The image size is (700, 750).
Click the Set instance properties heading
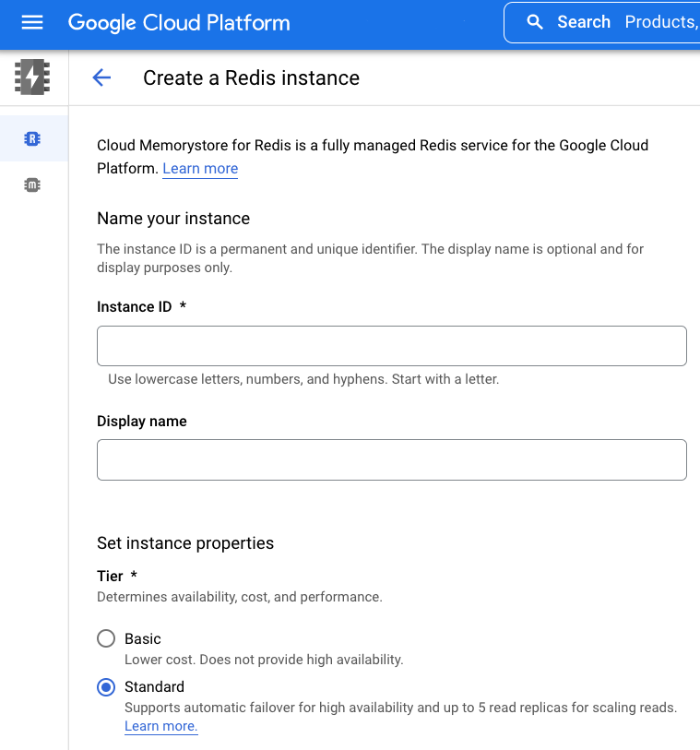[185, 543]
